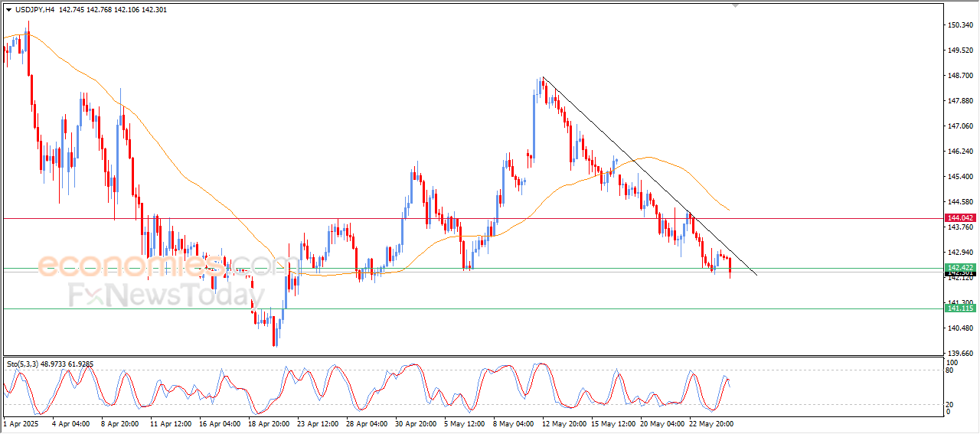Screen dimensions: 980x434
Task: Click the 8 Apr 20:00 time label
Action: (119, 423)
